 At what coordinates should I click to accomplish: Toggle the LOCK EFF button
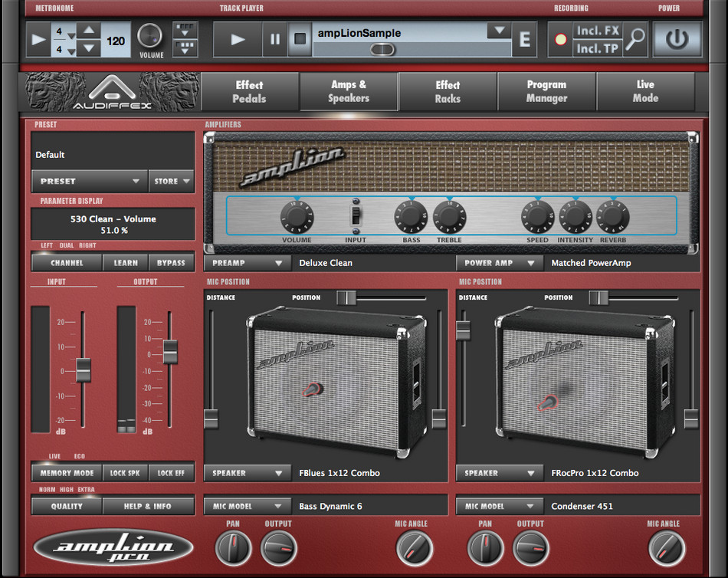[x=171, y=473]
